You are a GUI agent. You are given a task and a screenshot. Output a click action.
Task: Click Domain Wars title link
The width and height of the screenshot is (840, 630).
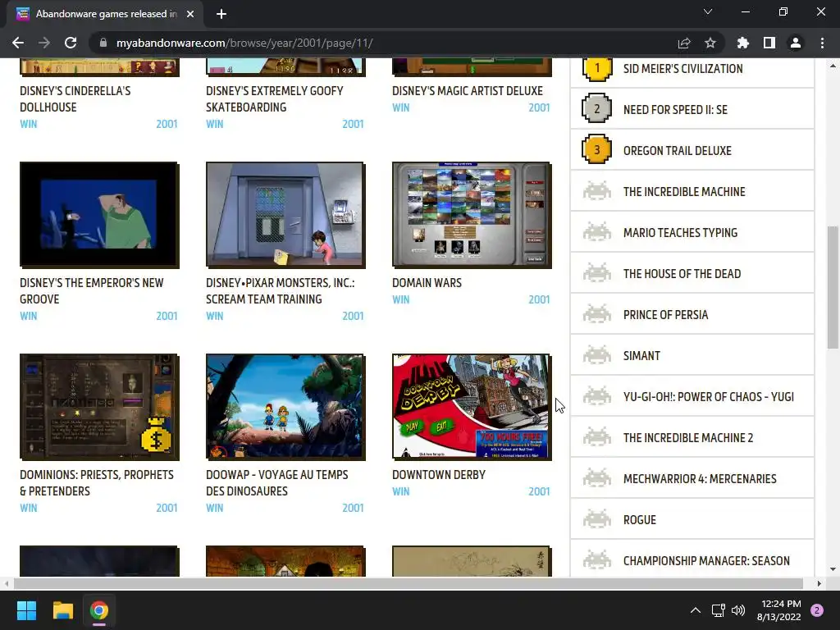427,283
